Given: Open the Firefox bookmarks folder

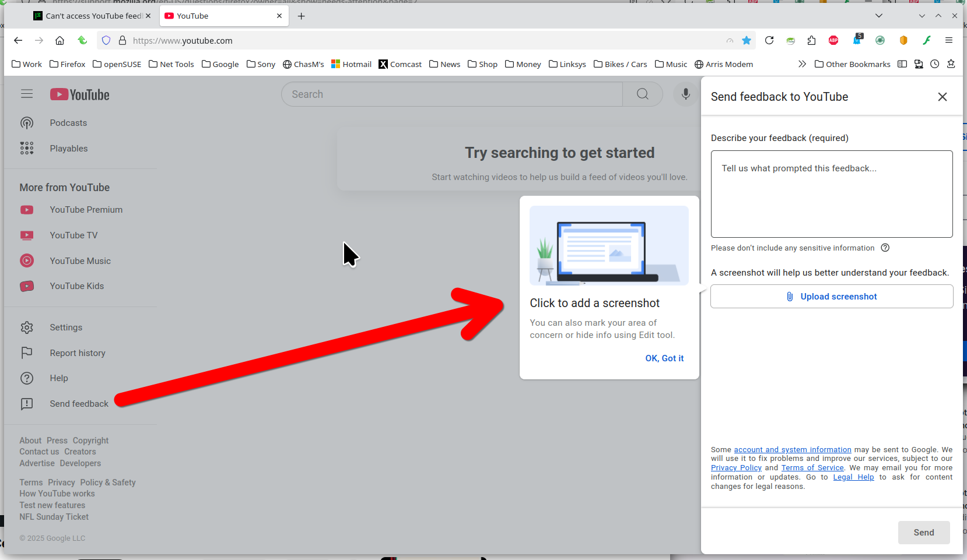Looking at the screenshot, I should pos(68,64).
